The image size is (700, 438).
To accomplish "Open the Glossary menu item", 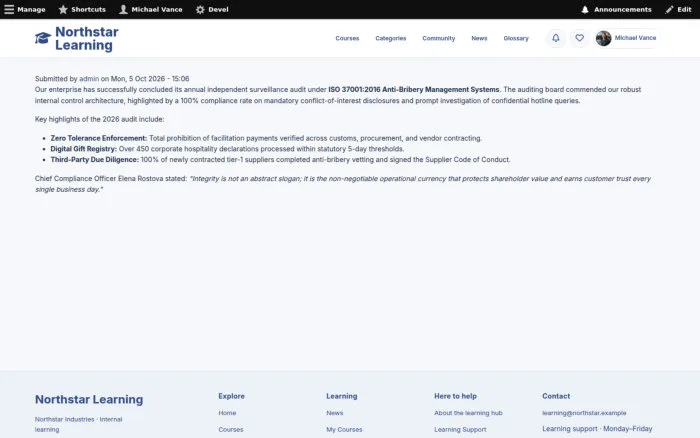I will pos(516,38).
